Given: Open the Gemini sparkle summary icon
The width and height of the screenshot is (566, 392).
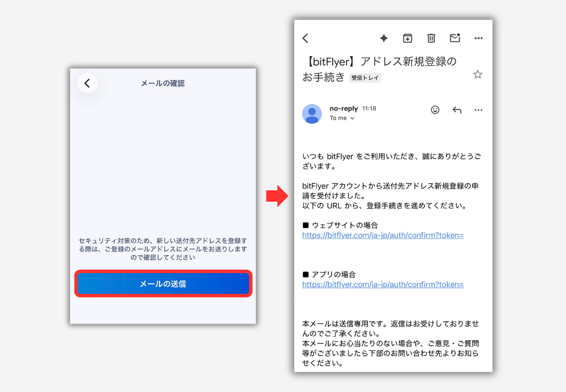Looking at the screenshot, I should click(x=384, y=38).
